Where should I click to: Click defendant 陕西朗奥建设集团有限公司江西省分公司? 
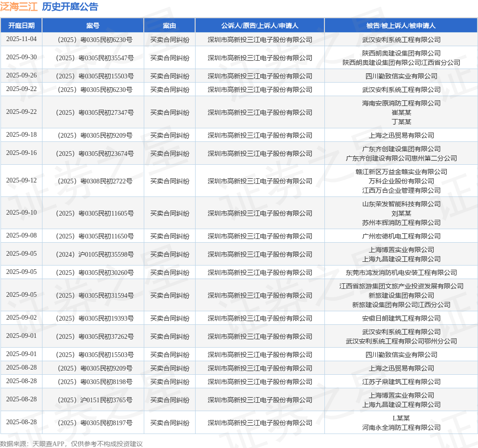[x=401, y=63]
